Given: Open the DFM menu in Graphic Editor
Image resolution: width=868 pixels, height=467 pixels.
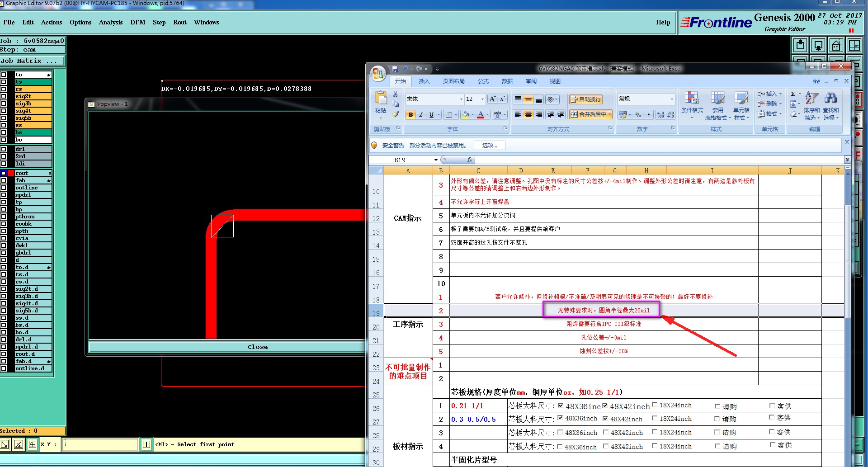Looking at the screenshot, I should 137,22.
